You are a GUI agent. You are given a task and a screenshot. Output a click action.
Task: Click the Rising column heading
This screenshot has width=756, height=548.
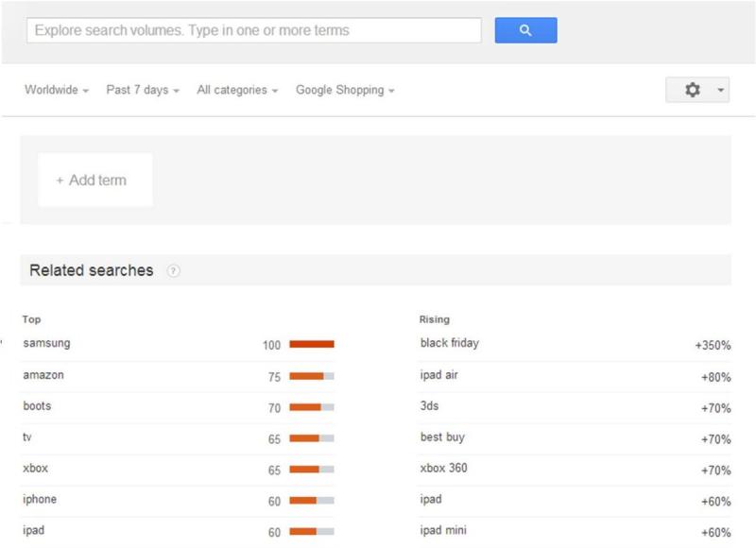pos(435,319)
